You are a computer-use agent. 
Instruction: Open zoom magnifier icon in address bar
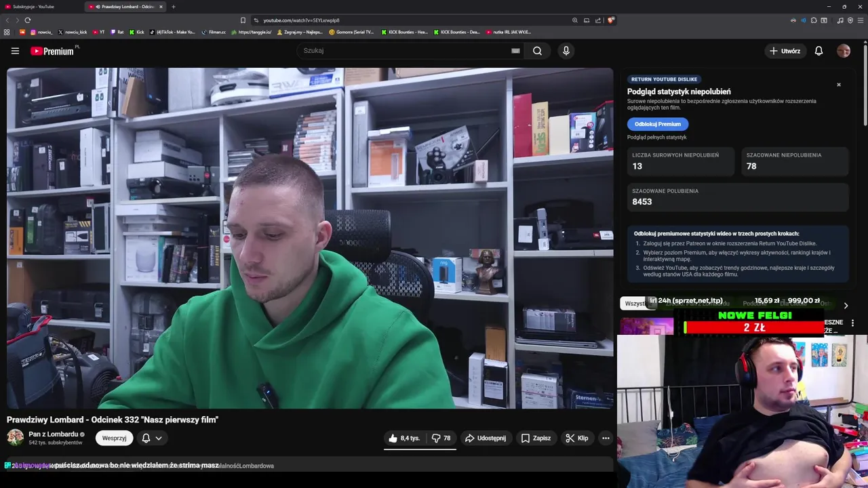tap(575, 20)
